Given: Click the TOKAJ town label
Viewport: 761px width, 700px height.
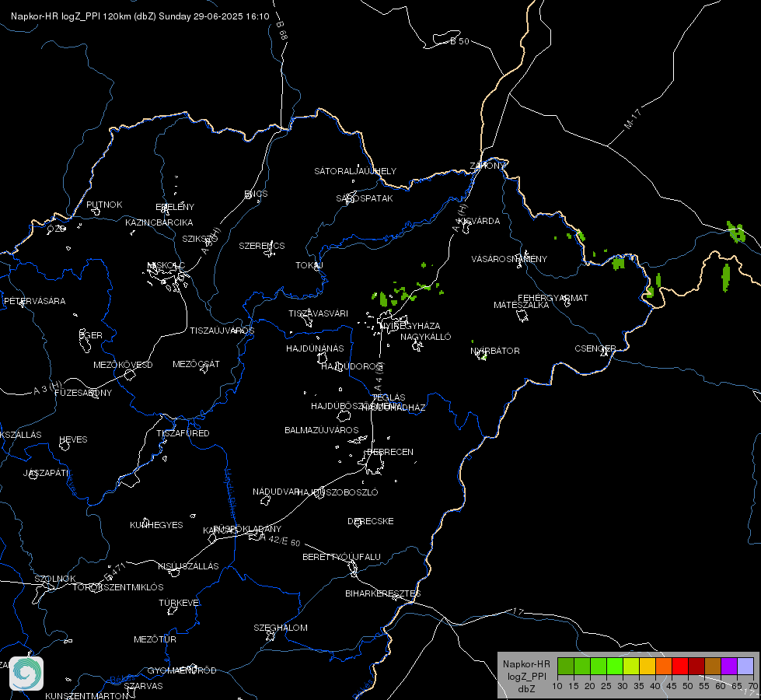Looking at the screenshot, I should coord(309,265).
